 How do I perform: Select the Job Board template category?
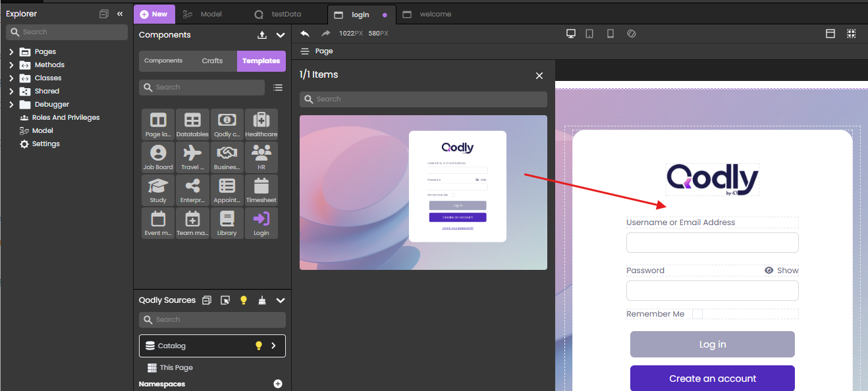(x=158, y=157)
